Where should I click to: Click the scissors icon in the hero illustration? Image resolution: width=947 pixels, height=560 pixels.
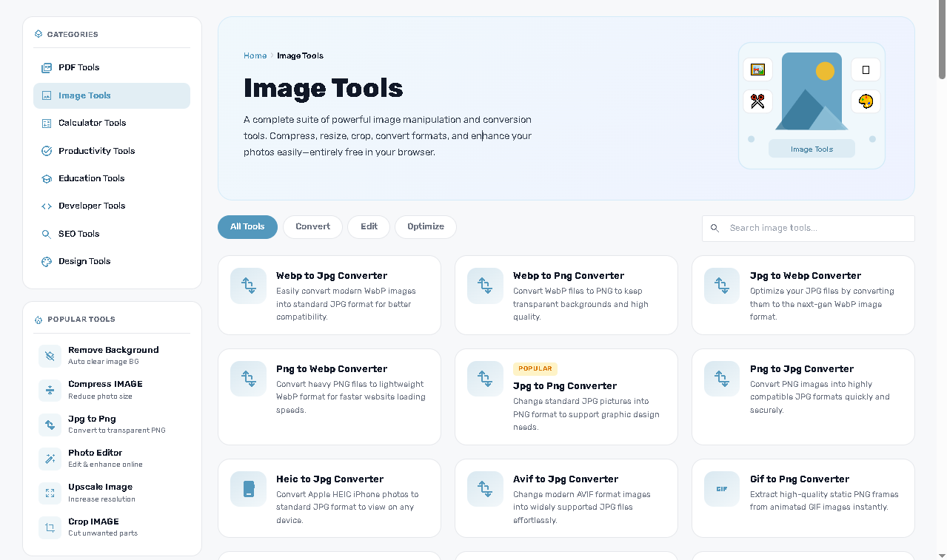(x=757, y=101)
